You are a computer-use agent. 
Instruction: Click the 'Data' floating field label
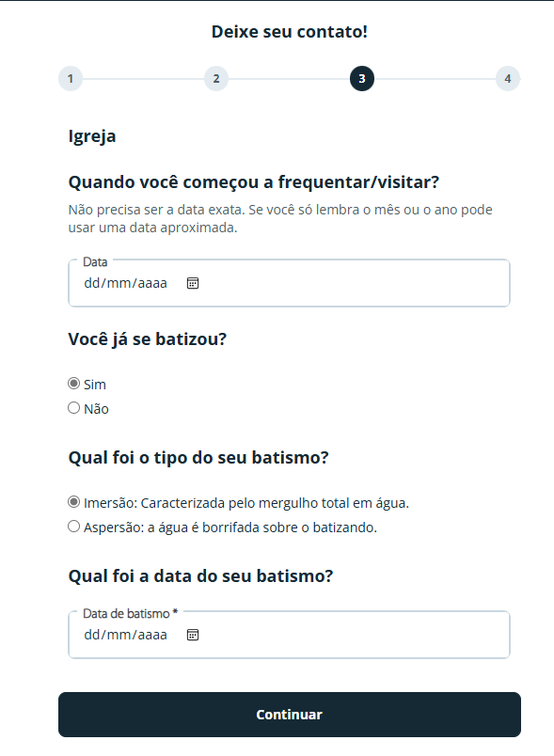(x=95, y=261)
